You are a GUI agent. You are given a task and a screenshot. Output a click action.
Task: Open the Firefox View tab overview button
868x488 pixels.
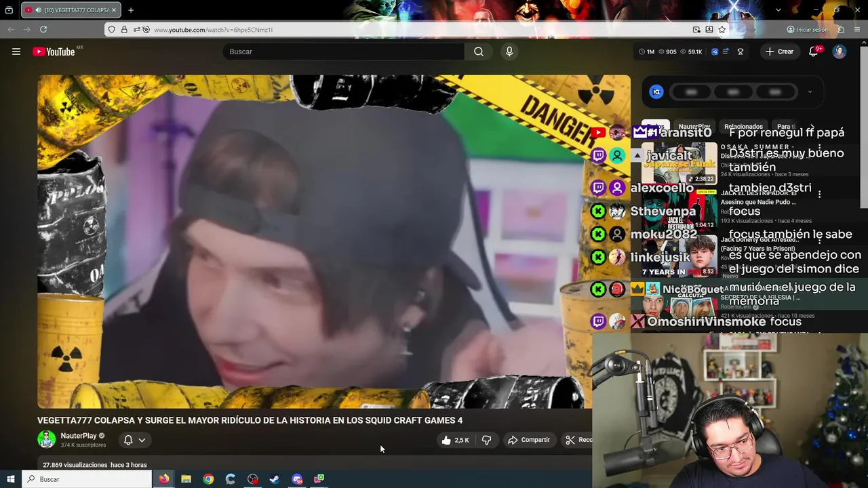click(9, 10)
